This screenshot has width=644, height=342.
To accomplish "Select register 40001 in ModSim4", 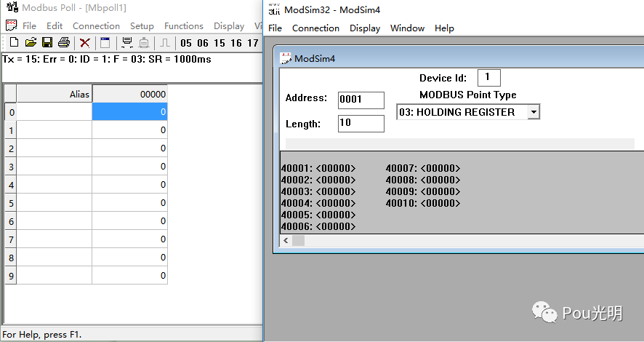I will pyautogui.click(x=318, y=168).
